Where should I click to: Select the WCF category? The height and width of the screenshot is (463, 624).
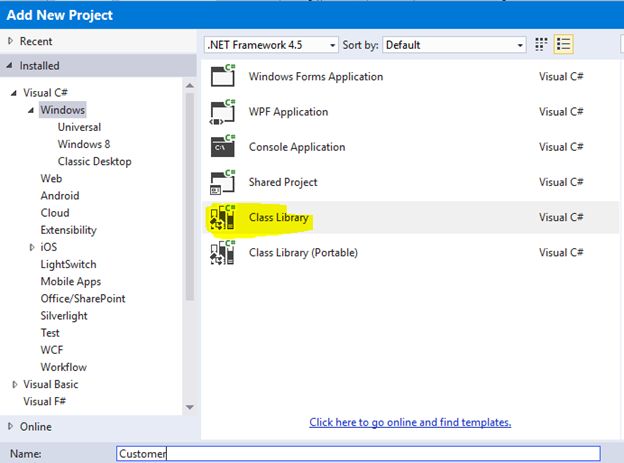(x=52, y=350)
